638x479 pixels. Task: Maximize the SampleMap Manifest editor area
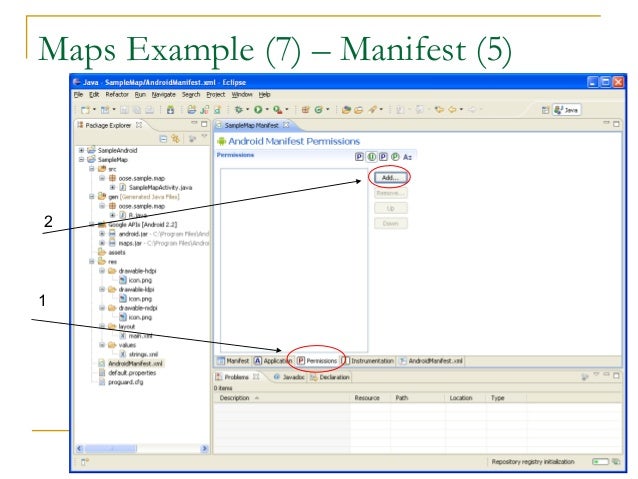[616, 124]
